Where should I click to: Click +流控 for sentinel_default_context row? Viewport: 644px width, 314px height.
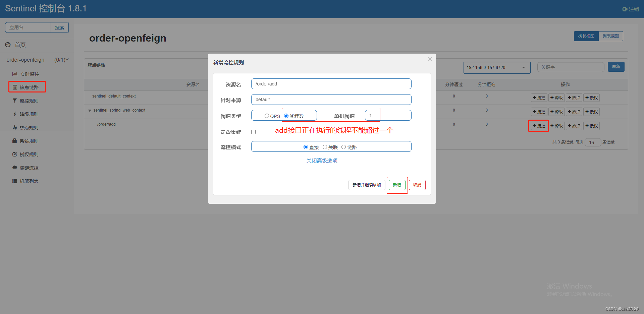pos(539,98)
